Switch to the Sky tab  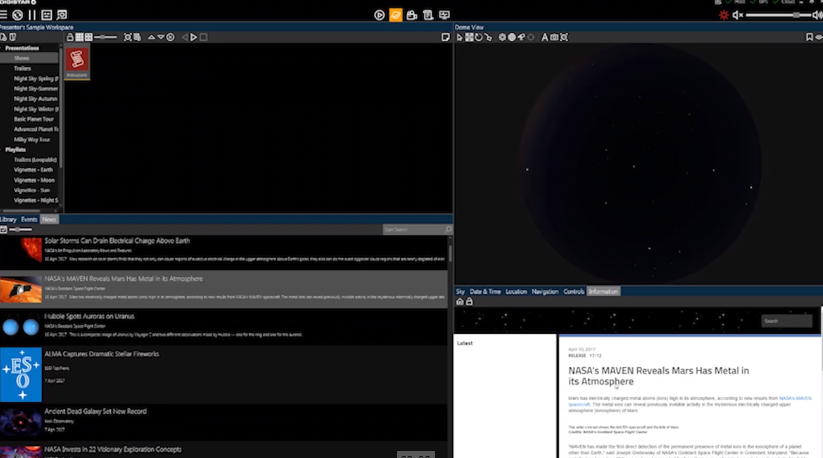[460, 291]
